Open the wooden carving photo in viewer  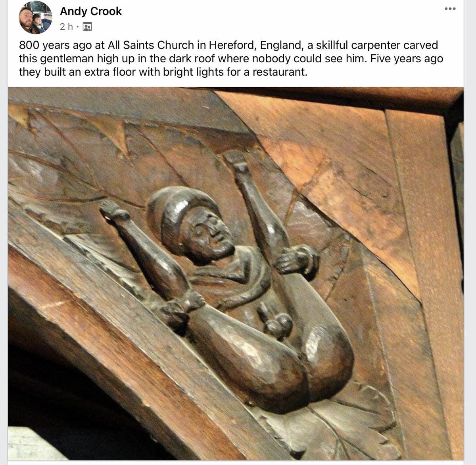236,275
